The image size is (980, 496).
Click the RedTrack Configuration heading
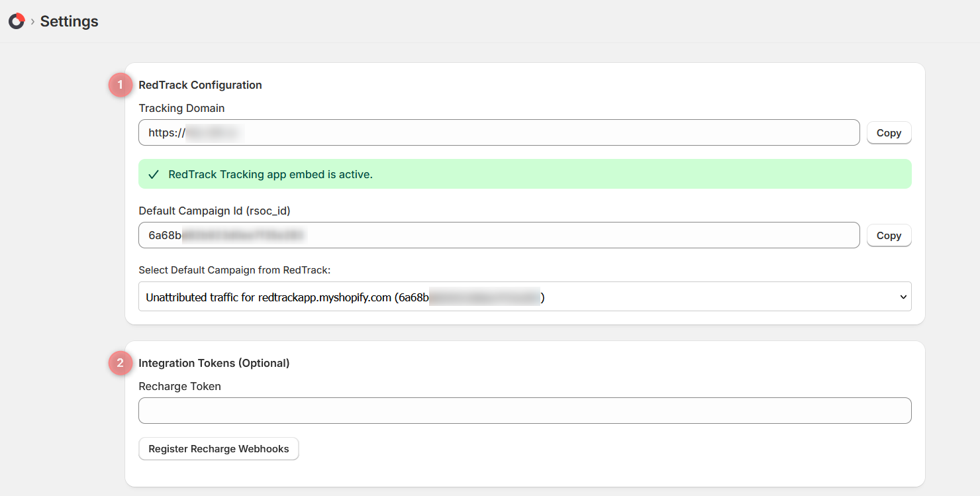click(200, 85)
